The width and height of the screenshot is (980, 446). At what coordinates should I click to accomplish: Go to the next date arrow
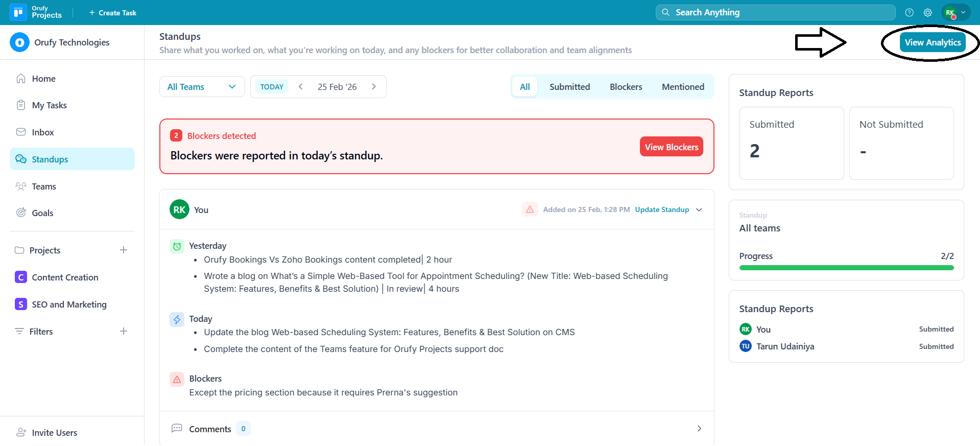pyautogui.click(x=374, y=87)
